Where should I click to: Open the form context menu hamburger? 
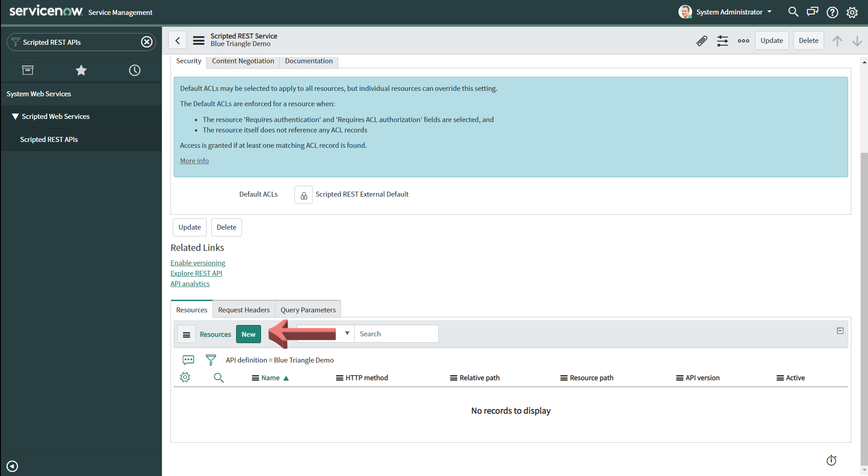click(x=199, y=40)
